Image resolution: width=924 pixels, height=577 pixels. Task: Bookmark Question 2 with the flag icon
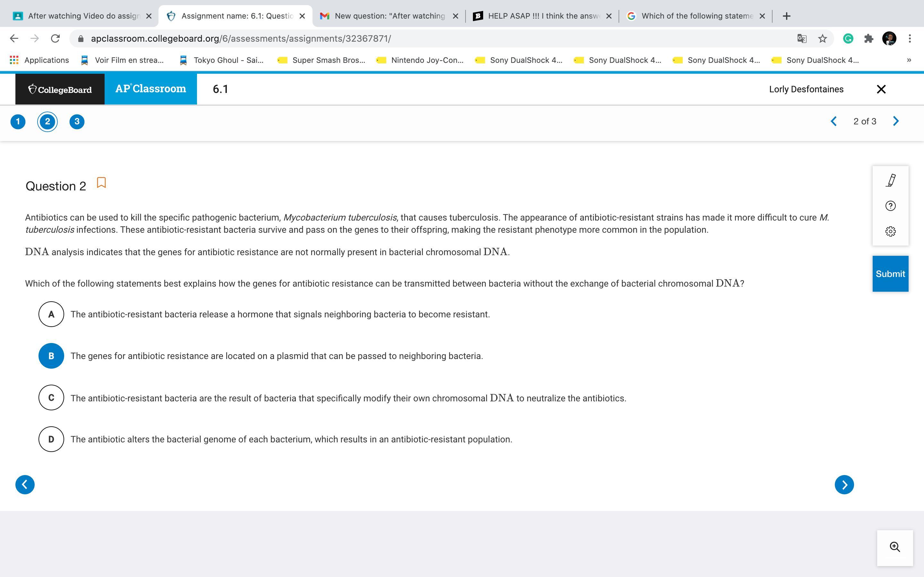101,183
